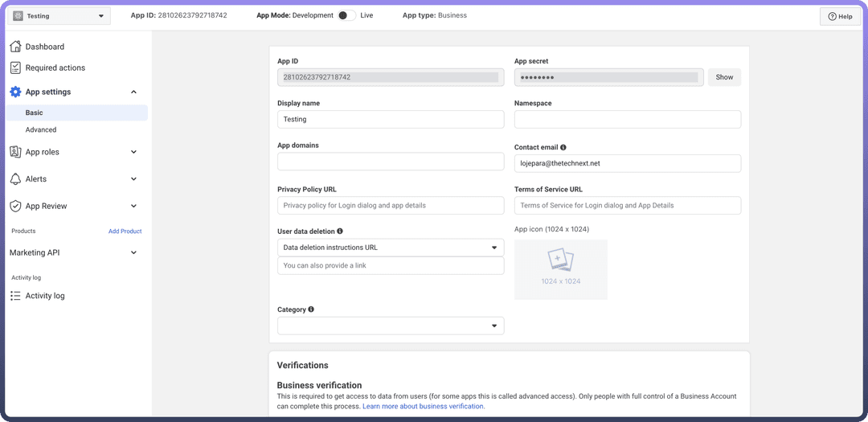868x422 pixels.
Task: Upload an App icon via the 1024 x 1024 placeholder
Action: point(560,269)
